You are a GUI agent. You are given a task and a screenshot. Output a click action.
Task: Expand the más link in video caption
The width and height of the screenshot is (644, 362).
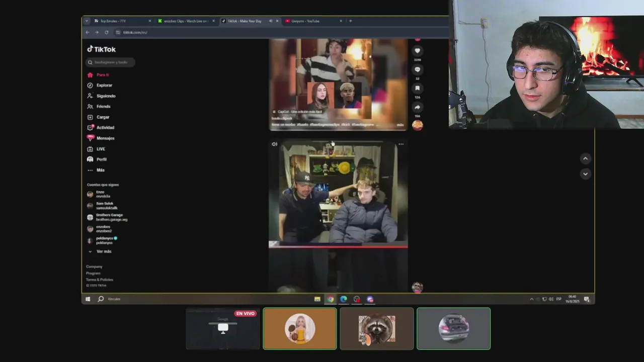400,125
